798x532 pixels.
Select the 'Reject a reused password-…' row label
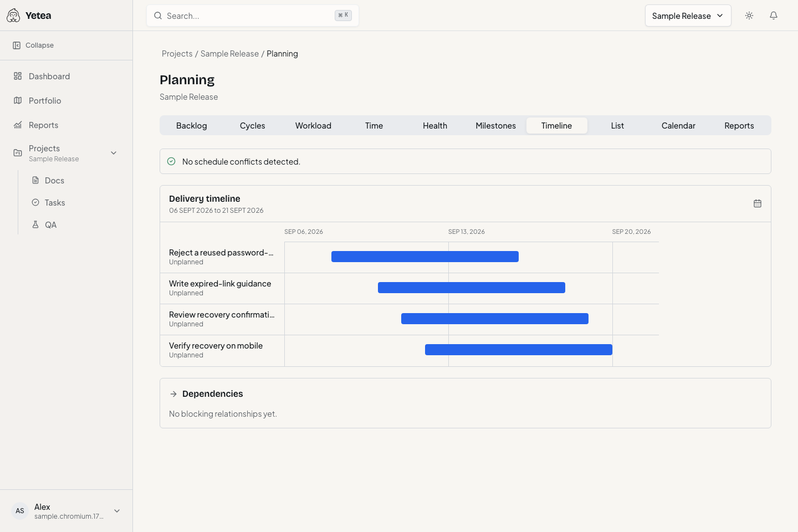(x=222, y=253)
